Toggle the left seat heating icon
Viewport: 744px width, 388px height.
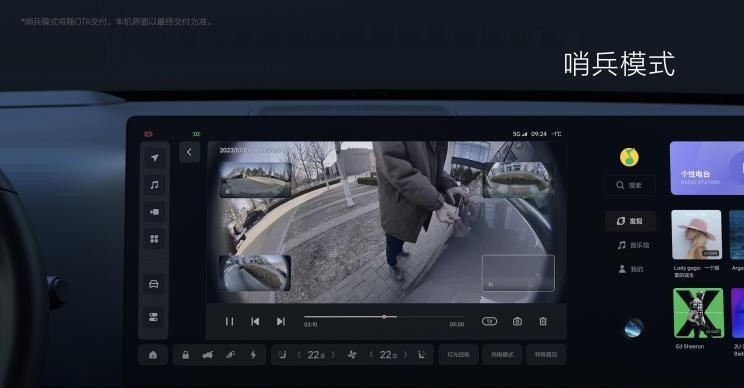[x=282, y=355]
